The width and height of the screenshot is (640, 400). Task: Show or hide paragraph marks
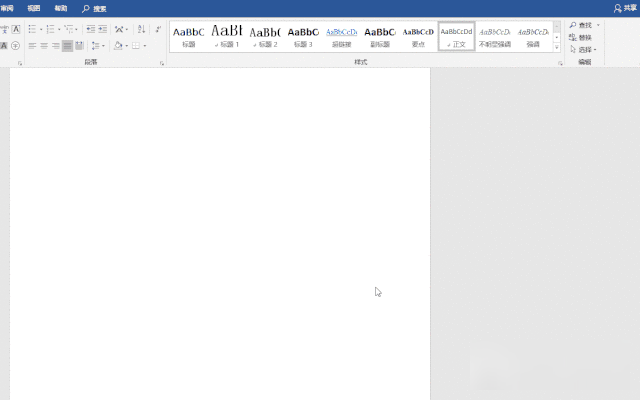[x=158, y=30]
